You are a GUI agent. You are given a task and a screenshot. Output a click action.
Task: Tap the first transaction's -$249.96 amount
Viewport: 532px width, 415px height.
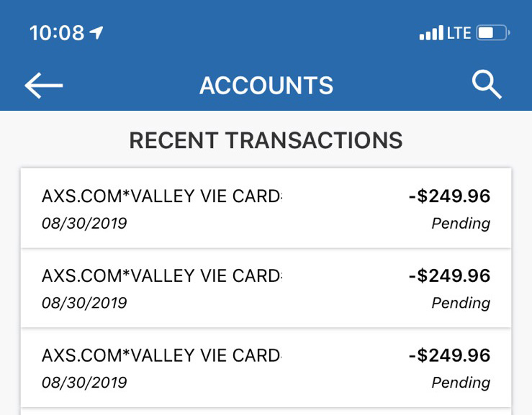point(449,196)
